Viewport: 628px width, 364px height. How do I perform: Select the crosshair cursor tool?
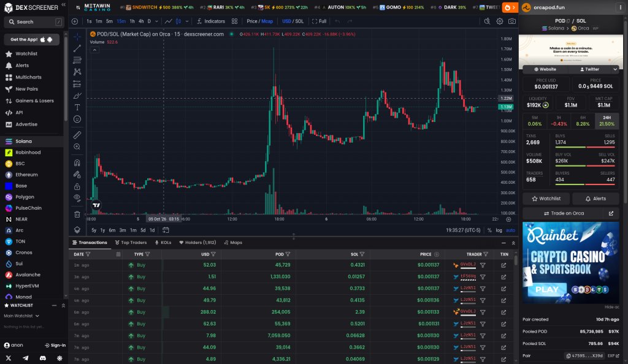[x=77, y=37]
